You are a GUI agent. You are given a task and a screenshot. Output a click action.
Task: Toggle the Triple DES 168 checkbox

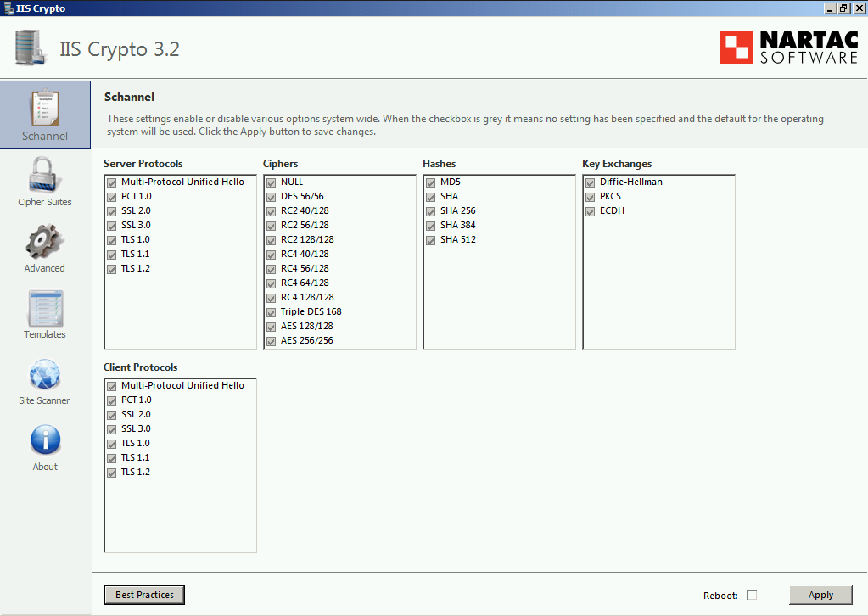pyautogui.click(x=272, y=311)
